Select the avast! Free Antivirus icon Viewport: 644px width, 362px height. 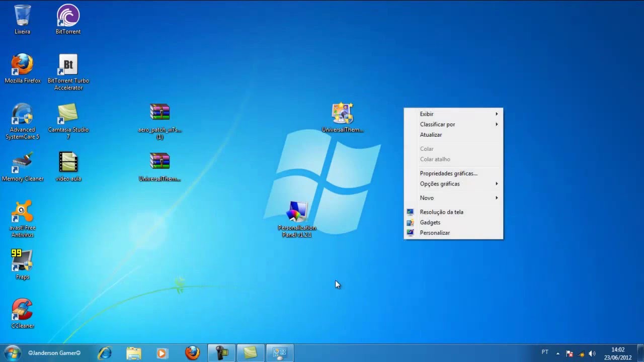pos(22,219)
